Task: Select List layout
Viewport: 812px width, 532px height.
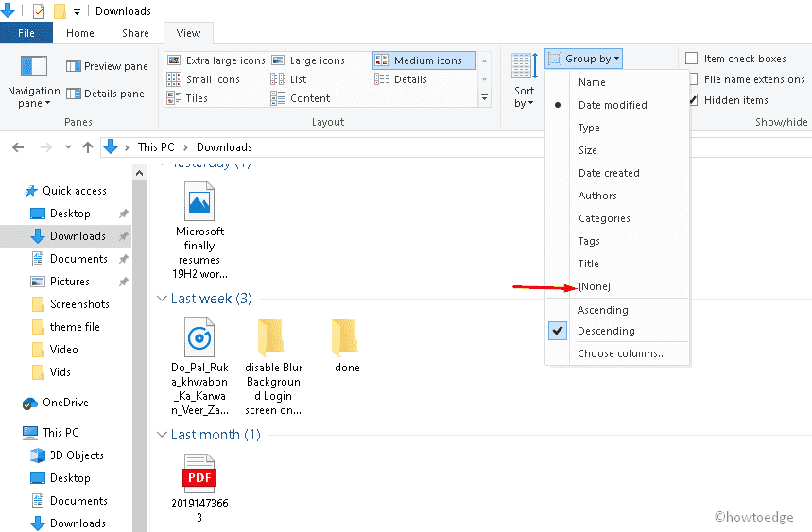Action: 288,79
